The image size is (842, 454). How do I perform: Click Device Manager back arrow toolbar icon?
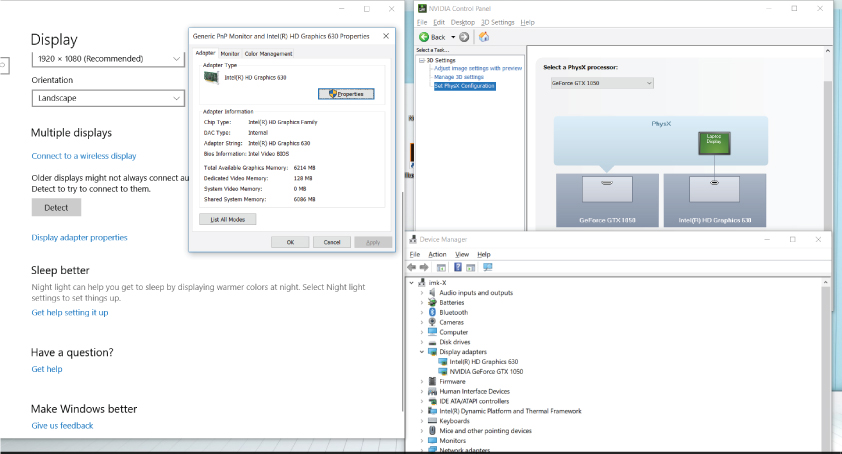(412, 267)
